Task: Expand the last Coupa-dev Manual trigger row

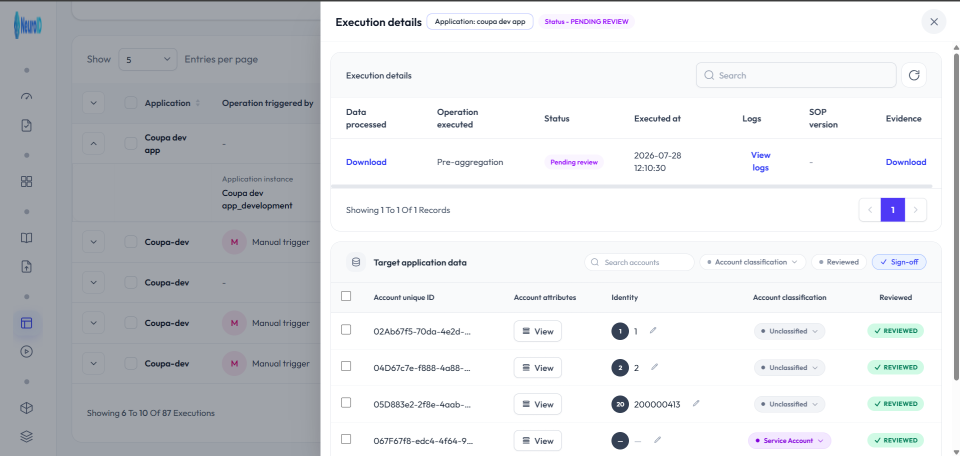Action: coord(93,363)
